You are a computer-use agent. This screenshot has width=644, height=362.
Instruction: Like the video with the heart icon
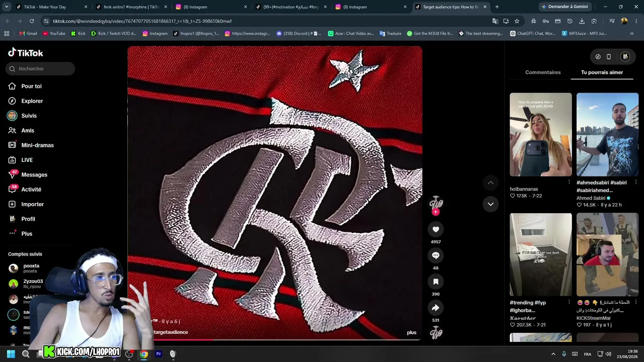(436, 229)
